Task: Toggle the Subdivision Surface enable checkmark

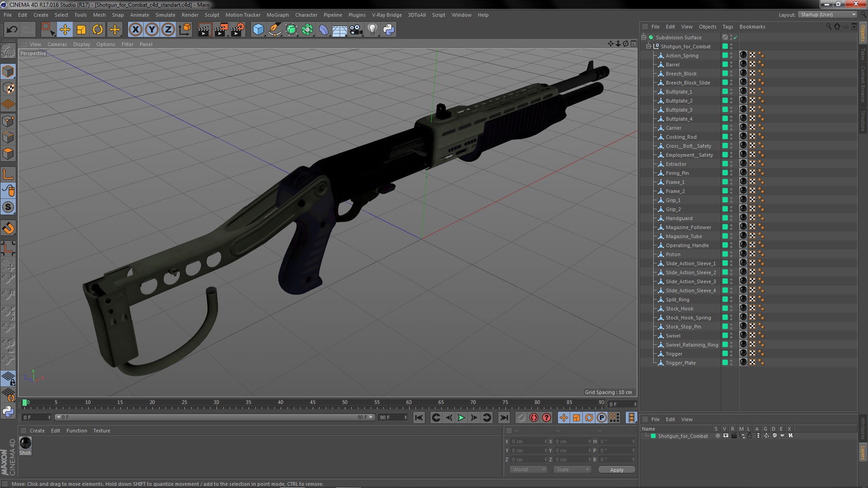Action: 736,38
